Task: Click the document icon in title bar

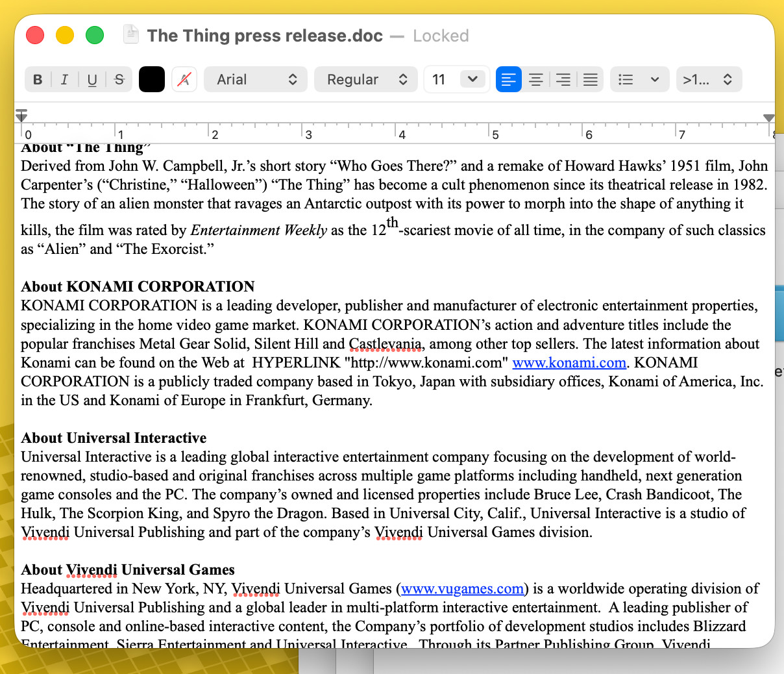Action: coord(131,34)
